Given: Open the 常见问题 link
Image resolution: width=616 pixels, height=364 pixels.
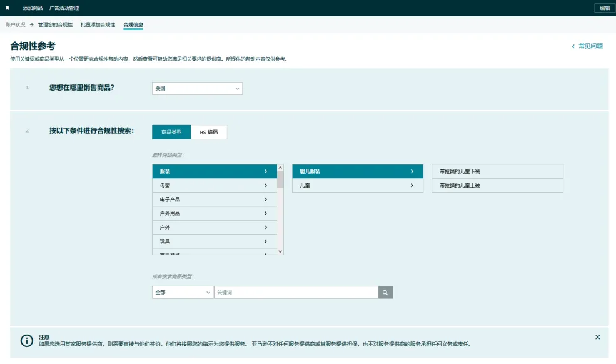Looking at the screenshot, I should [x=590, y=46].
